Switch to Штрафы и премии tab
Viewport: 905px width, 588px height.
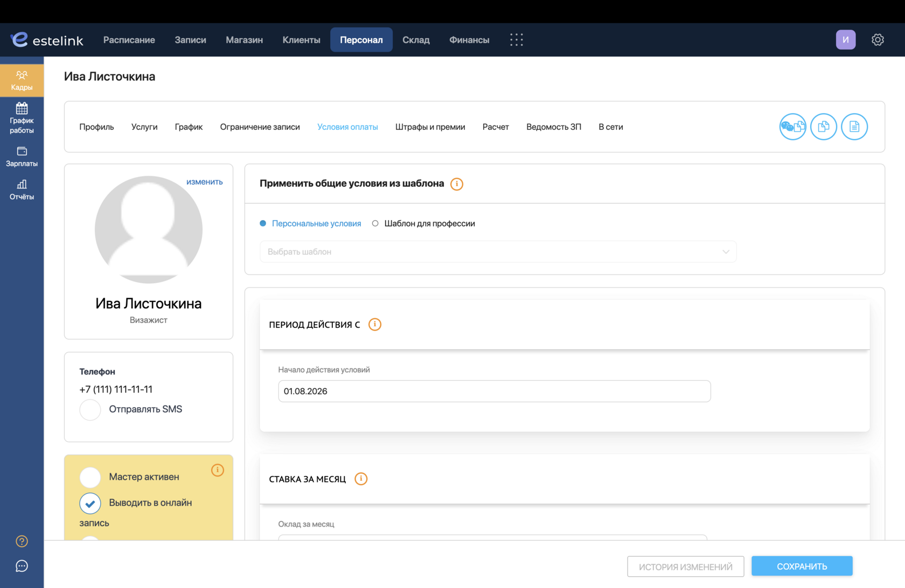click(x=430, y=127)
